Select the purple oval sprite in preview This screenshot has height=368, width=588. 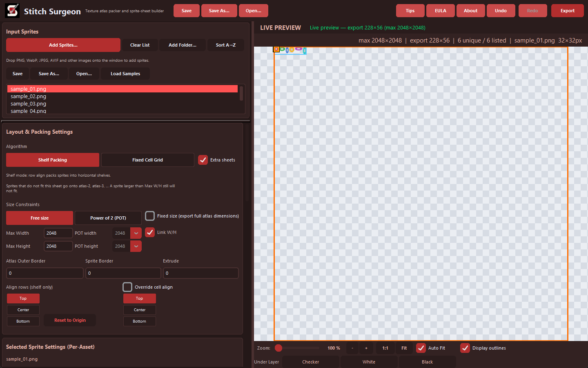click(298, 49)
